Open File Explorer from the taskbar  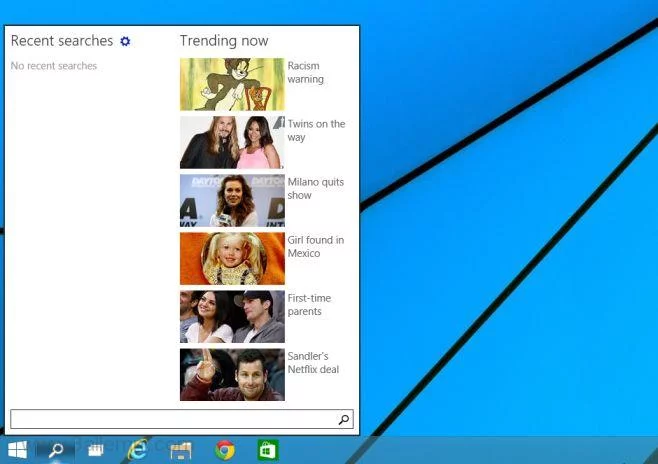(x=181, y=450)
